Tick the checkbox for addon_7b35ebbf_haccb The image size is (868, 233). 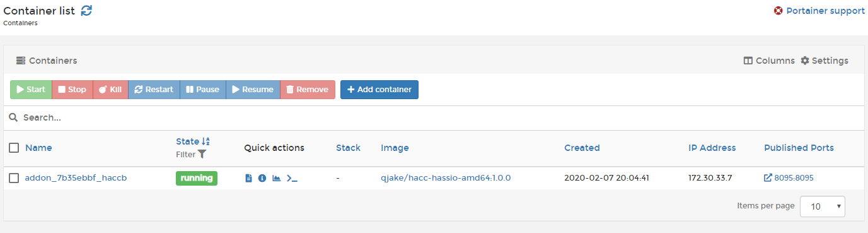click(14, 178)
